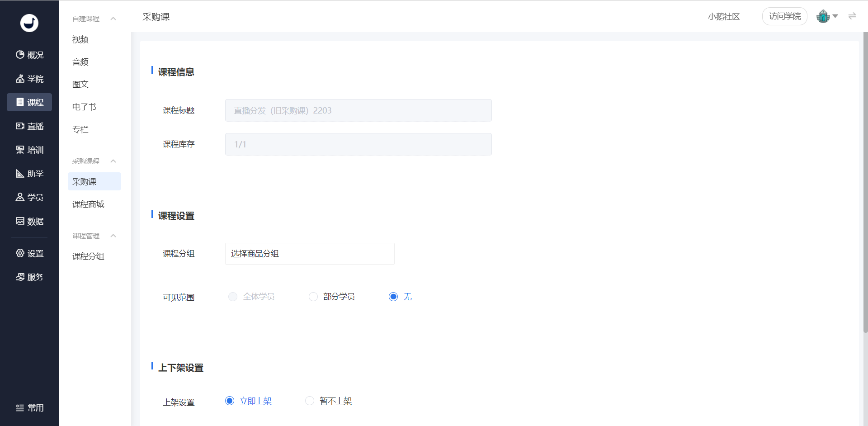Click the vertical page scrollbar
This screenshot has width=868, height=426.
click(x=865, y=182)
